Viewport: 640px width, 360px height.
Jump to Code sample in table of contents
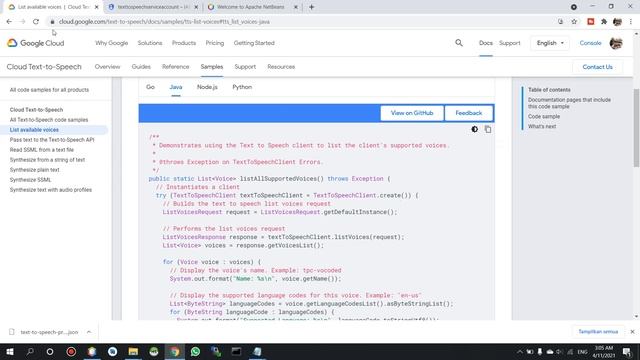(544, 116)
